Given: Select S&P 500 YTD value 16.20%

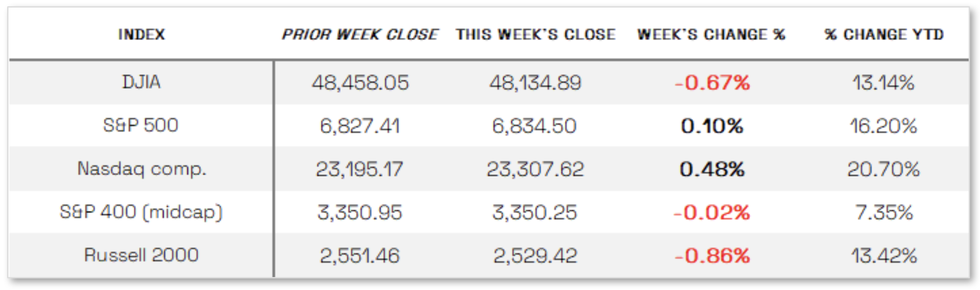Looking at the screenshot, I should [883, 126].
